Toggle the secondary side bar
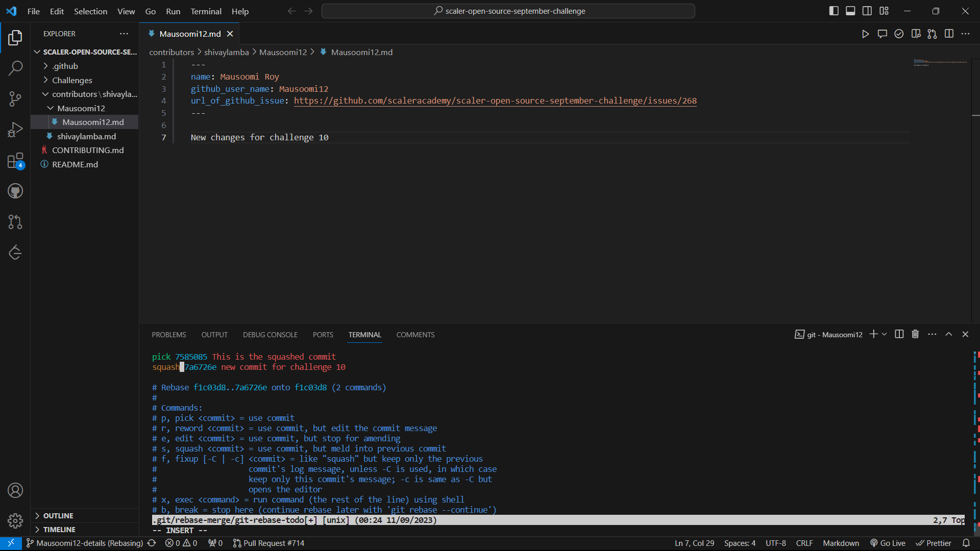980x551 pixels. tap(867, 10)
